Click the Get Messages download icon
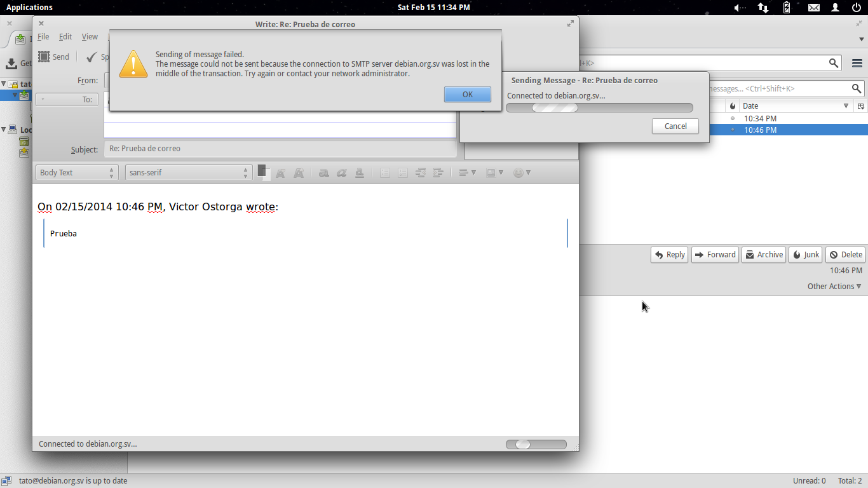This screenshot has width=868, height=488. coord(11,64)
